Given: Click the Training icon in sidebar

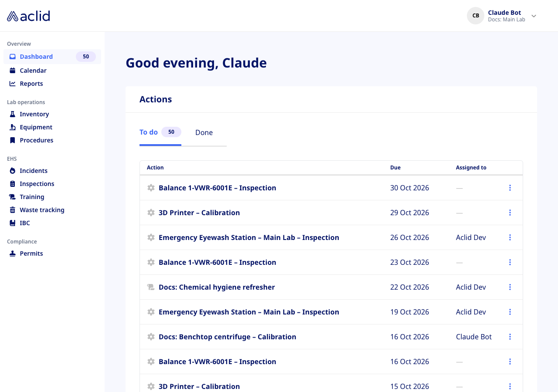Looking at the screenshot, I should pos(13,197).
